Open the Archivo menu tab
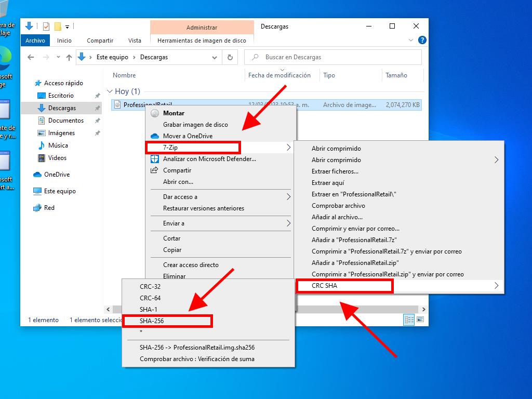 [x=35, y=41]
